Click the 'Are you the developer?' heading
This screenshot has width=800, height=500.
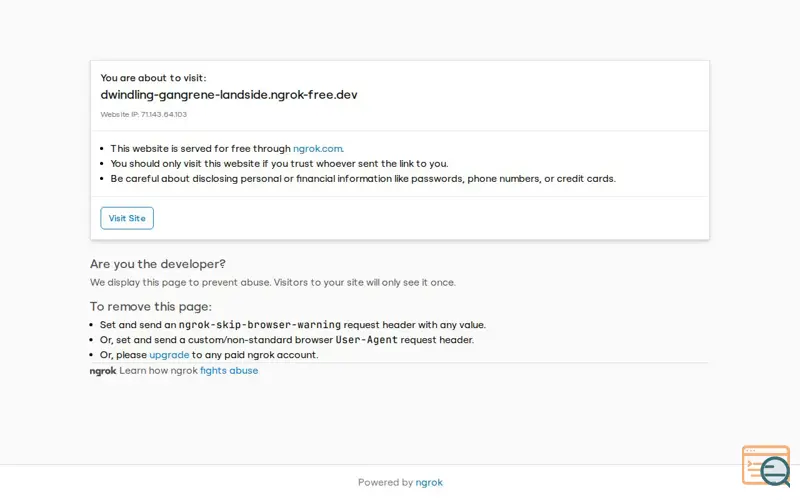(158, 264)
